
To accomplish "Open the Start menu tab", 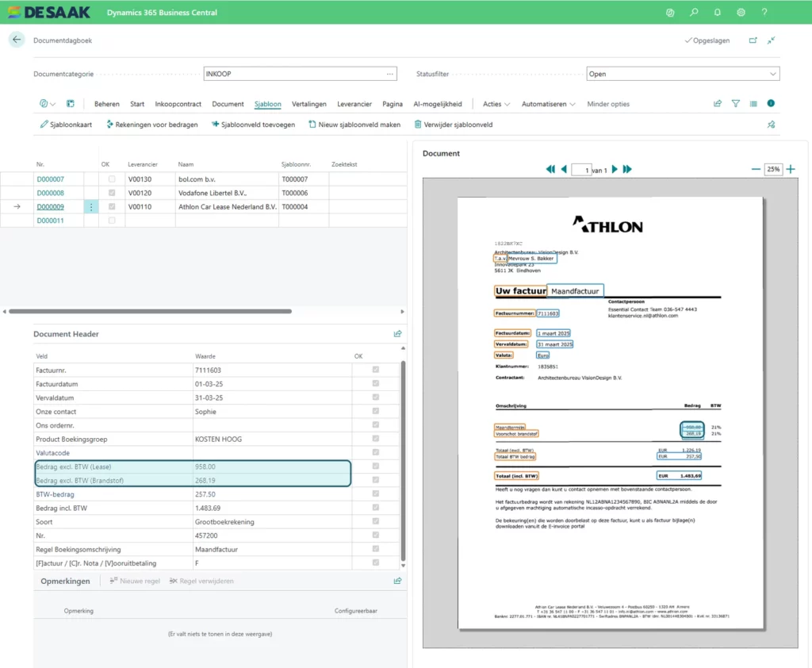I will [137, 104].
